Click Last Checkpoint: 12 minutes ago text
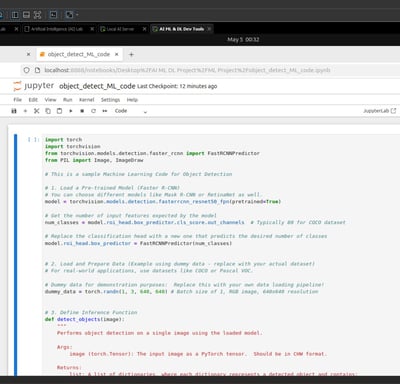Viewport: 400px width, 384px height. pos(177,86)
